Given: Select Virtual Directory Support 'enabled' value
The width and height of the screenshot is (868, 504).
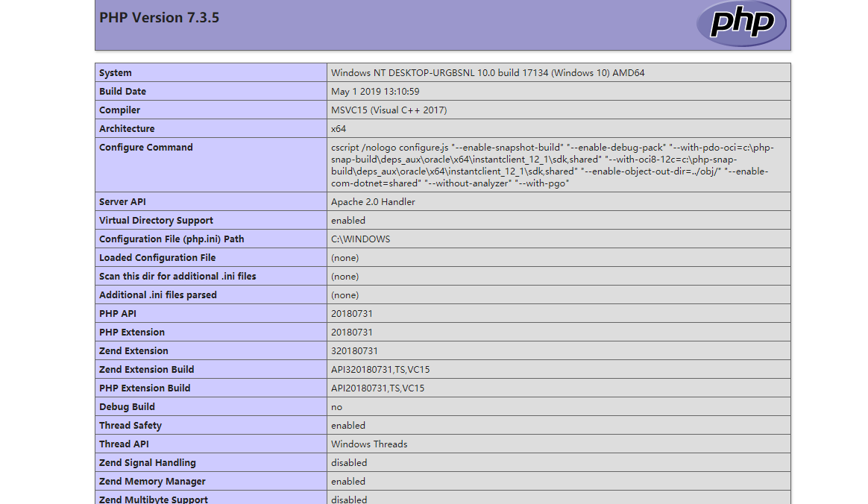Looking at the screenshot, I should [x=348, y=220].
